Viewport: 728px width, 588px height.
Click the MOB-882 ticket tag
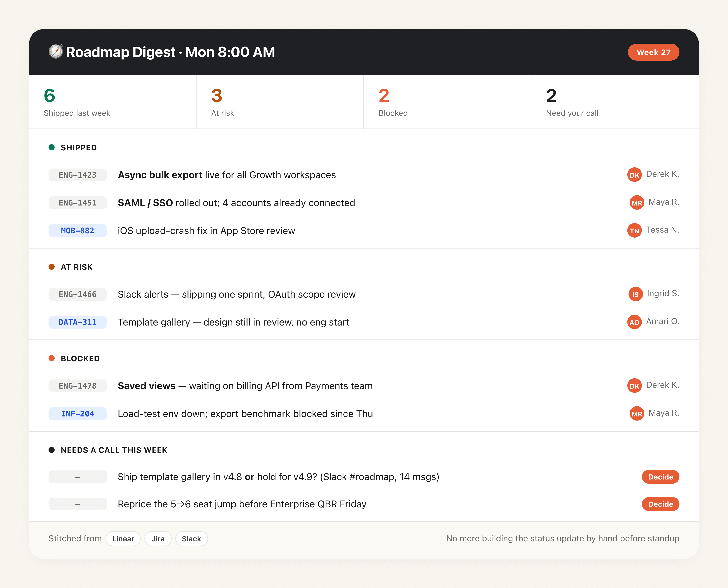[x=78, y=231]
